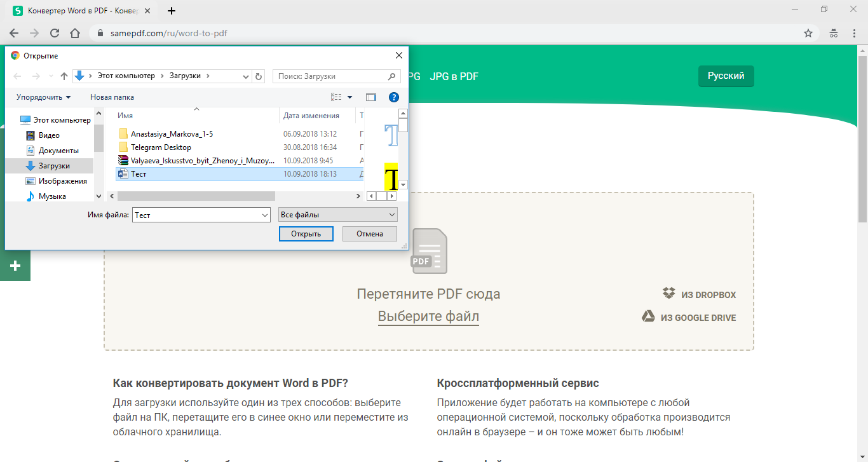Click the PDF document icon in drop zone
868x462 pixels.
coord(430,251)
